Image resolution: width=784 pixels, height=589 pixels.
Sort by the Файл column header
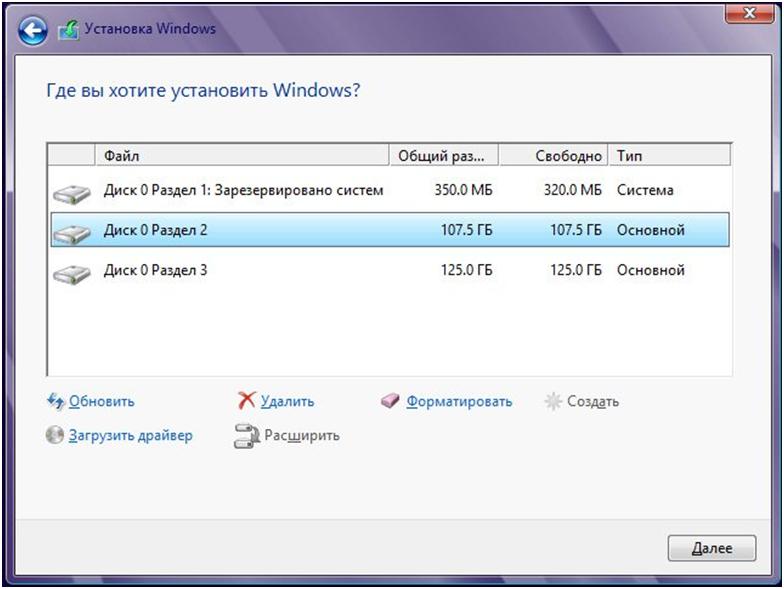coord(242,156)
